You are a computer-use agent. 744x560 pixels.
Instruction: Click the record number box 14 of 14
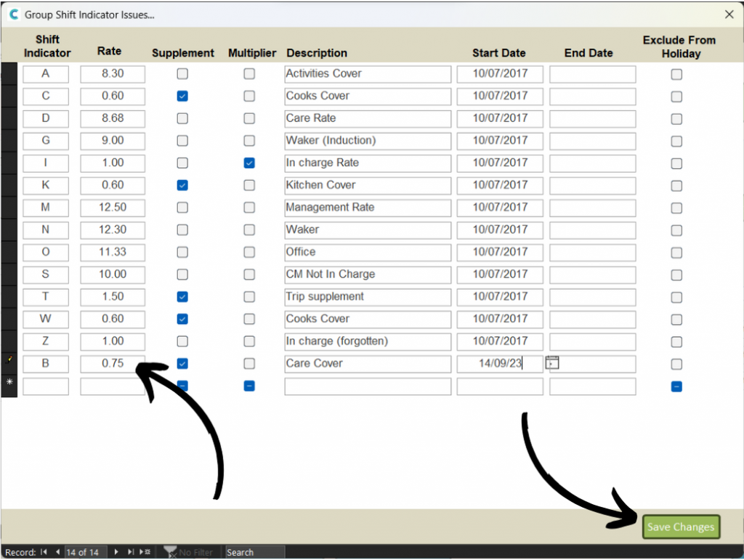(86, 552)
